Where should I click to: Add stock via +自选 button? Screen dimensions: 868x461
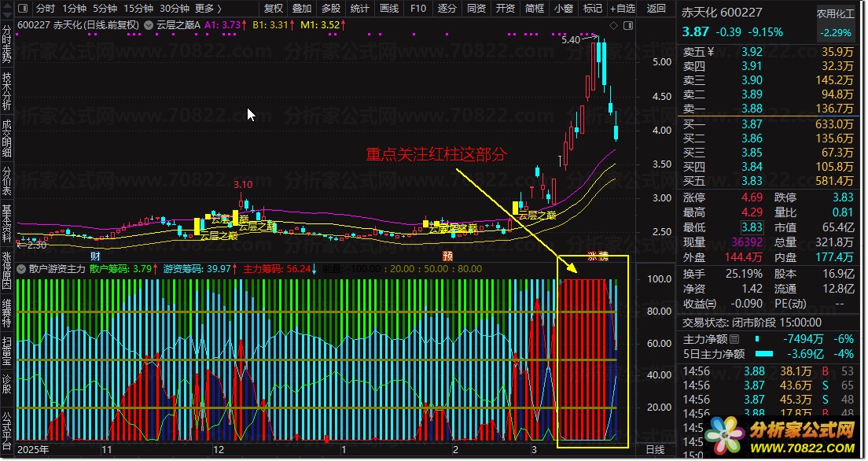(x=623, y=9)
